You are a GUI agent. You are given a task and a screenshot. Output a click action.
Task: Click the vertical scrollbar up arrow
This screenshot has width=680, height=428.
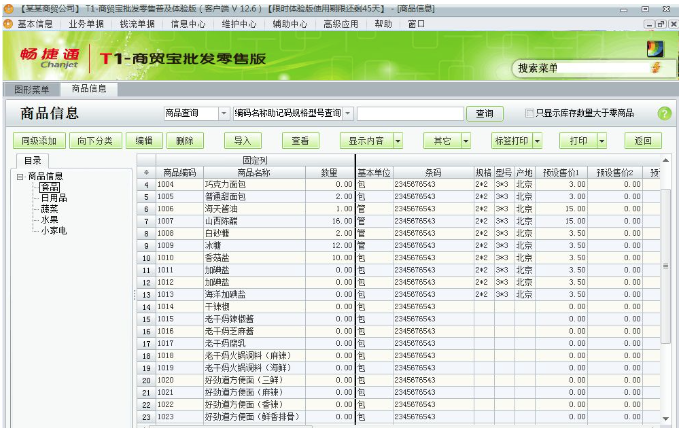coord(666,160)
